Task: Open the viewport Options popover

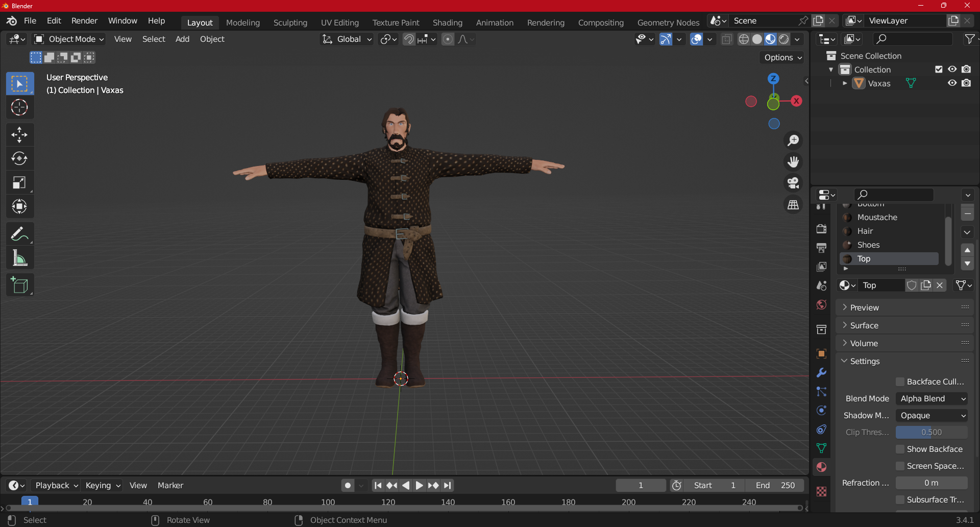Action: click(783, 58)
